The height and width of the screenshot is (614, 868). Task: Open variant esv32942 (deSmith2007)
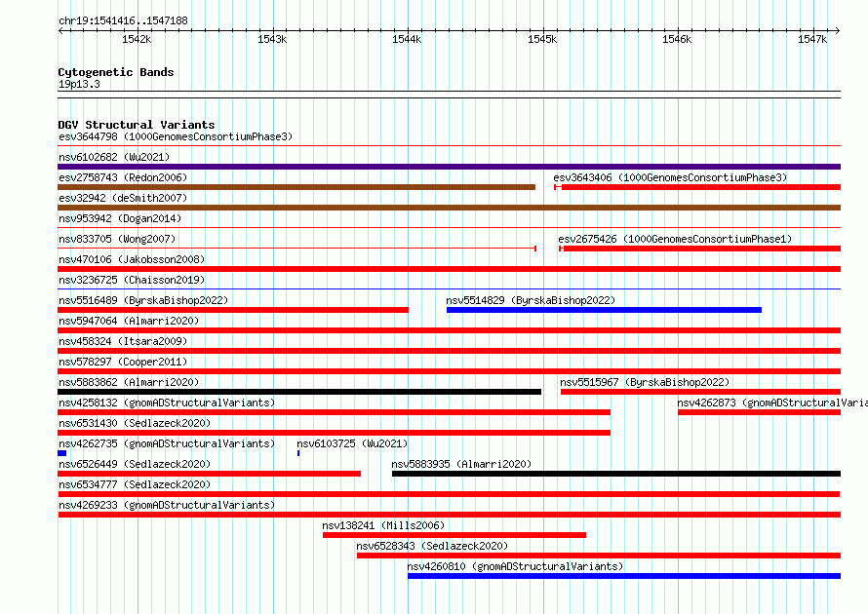pos(123,198)
